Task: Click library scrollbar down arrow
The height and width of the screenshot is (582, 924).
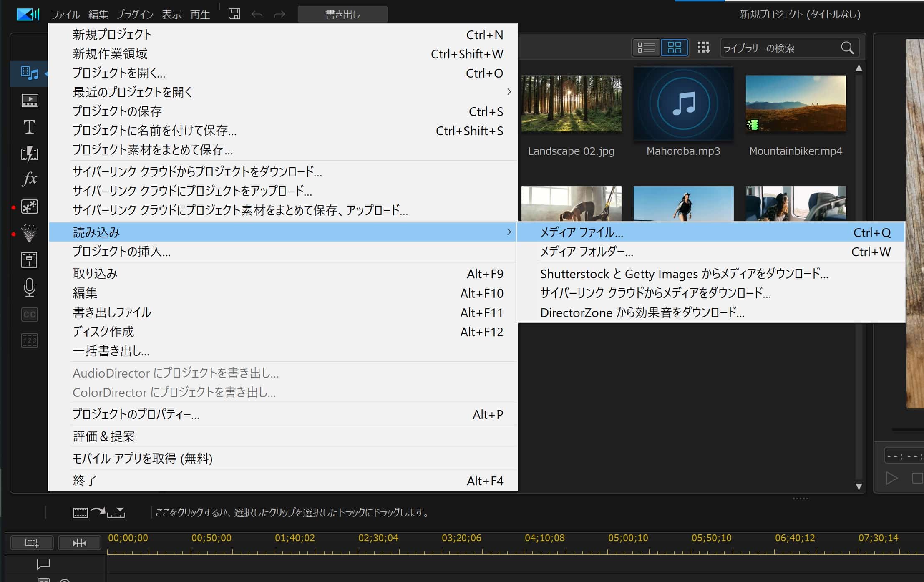Action: click(859, 486)
